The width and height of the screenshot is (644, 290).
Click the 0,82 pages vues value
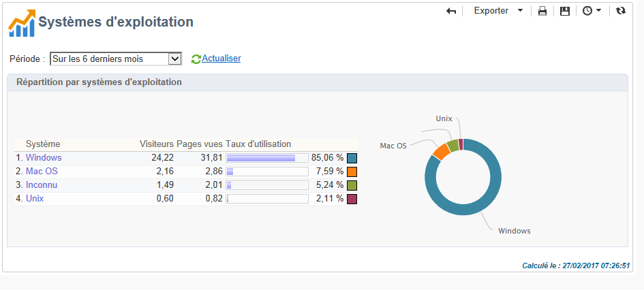(214, 199)
